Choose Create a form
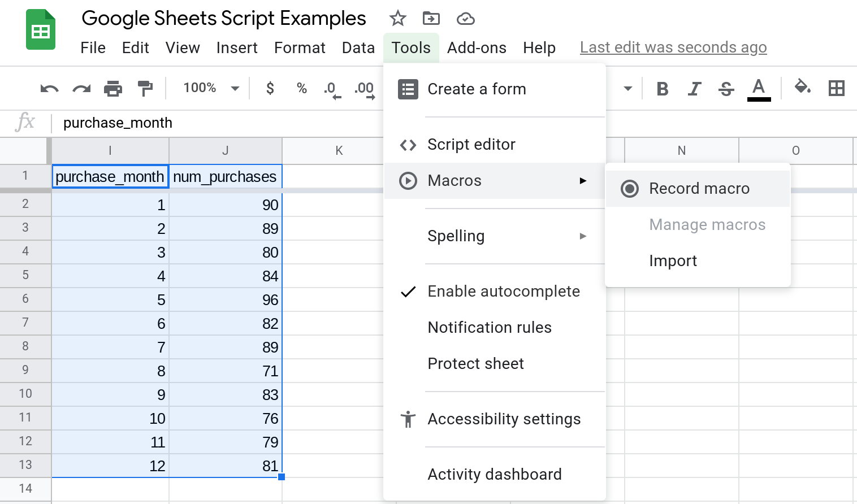 [x=495, y=89]
